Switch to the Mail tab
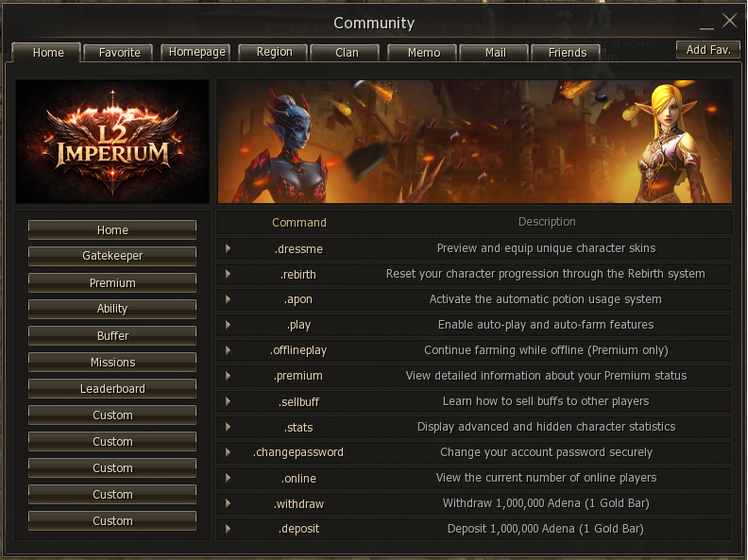Screen dimensions: 748x560 495,53
